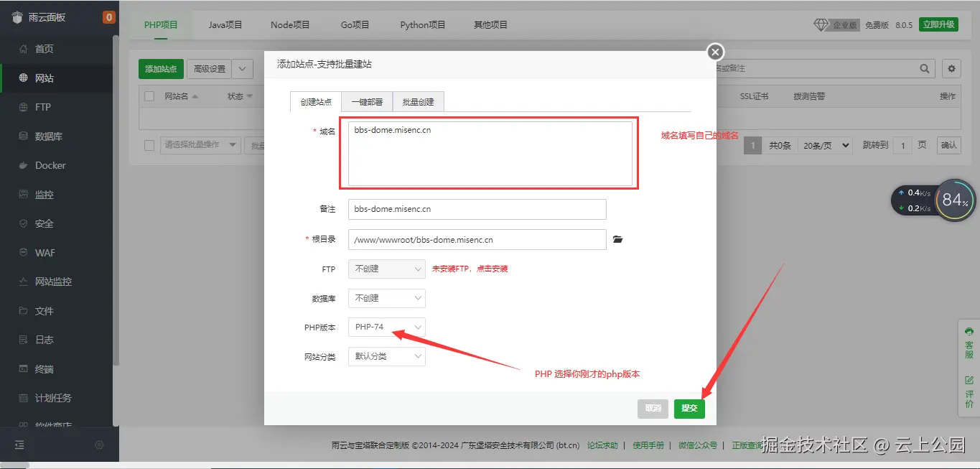980x469 pixels.
Task: Tick the select-all checkbox in table header
Action: pos(149,96)
